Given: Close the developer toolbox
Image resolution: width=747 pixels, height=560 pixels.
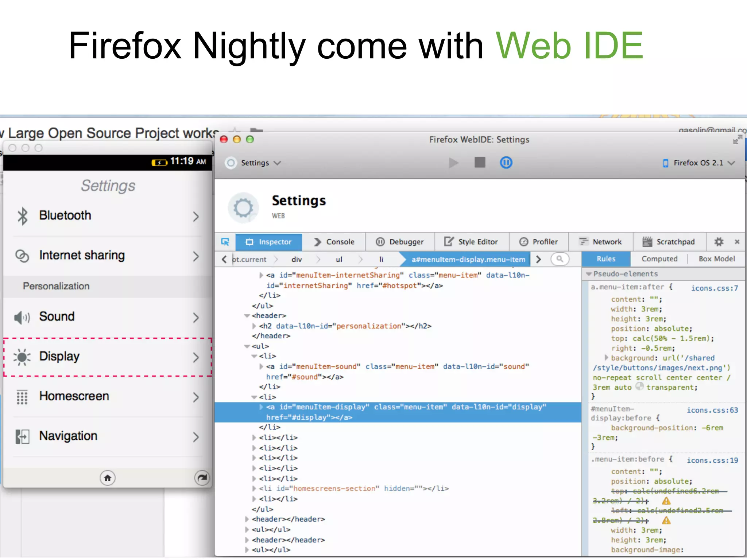Looking at the screenshot, I should pyautogui.click(x=737, y=242).
